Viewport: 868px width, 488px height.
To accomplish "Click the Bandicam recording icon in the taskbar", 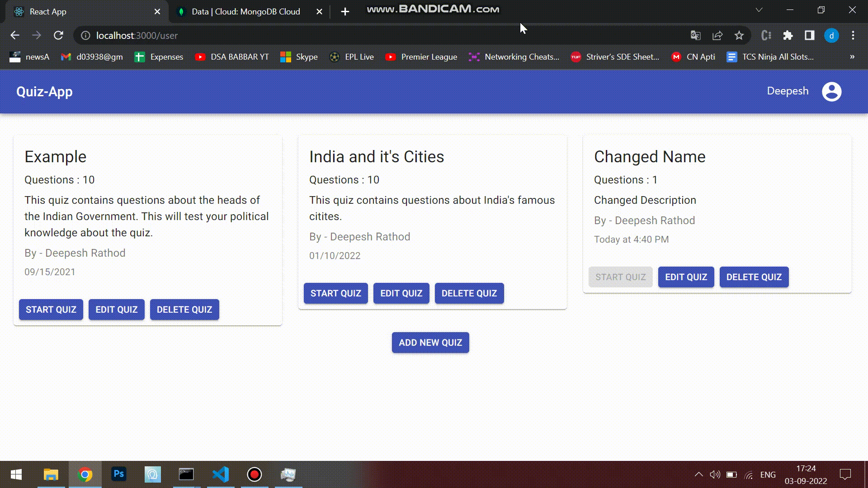I will [254, 474].
